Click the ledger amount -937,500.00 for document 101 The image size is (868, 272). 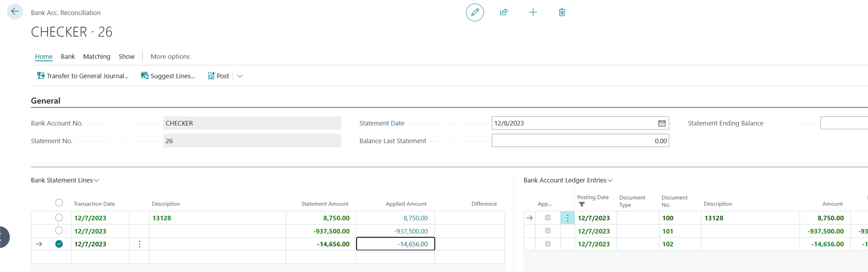(x=826, y=231)
